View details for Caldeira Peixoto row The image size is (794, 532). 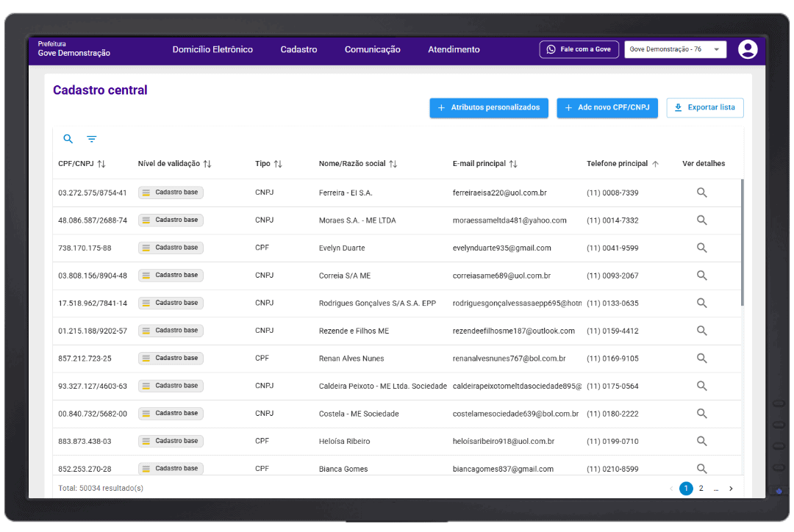tap(701, 386)
